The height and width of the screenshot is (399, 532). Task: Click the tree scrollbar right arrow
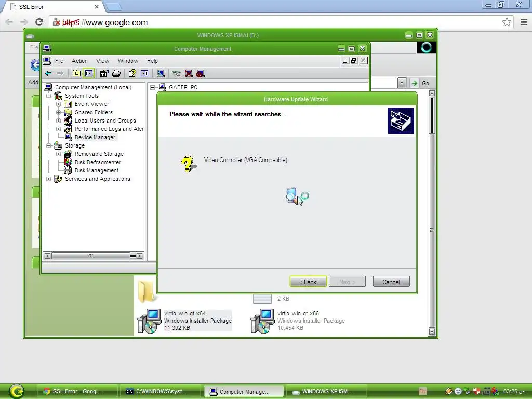tap(139, 256)
